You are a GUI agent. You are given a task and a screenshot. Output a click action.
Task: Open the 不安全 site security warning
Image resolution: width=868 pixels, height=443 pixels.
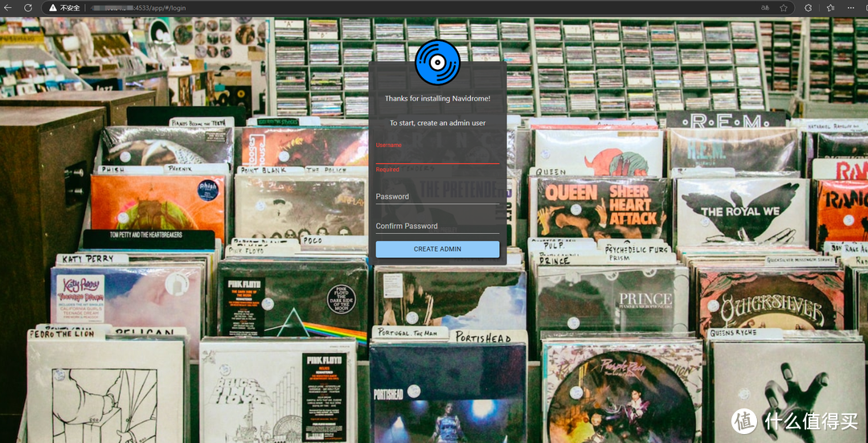pos(64,8)
